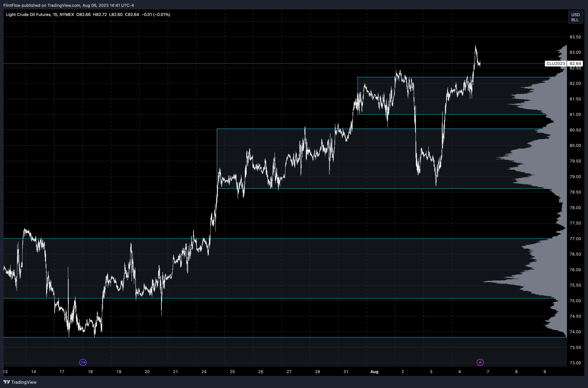Screen dimensions: 588x388
Task: Click the purple contract rollover icon near 18
Action: pyautogui.click(x=83, y=362)
